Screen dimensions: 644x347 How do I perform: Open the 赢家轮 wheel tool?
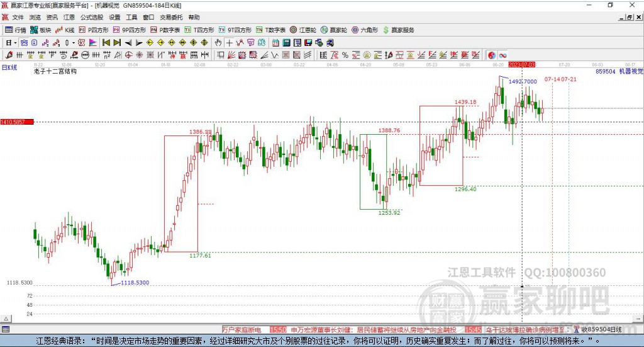coord(334,30)
